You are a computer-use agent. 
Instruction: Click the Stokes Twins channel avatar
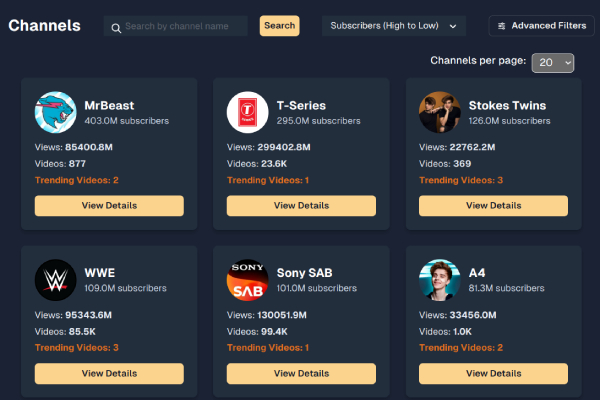click(x=439, y=113)
